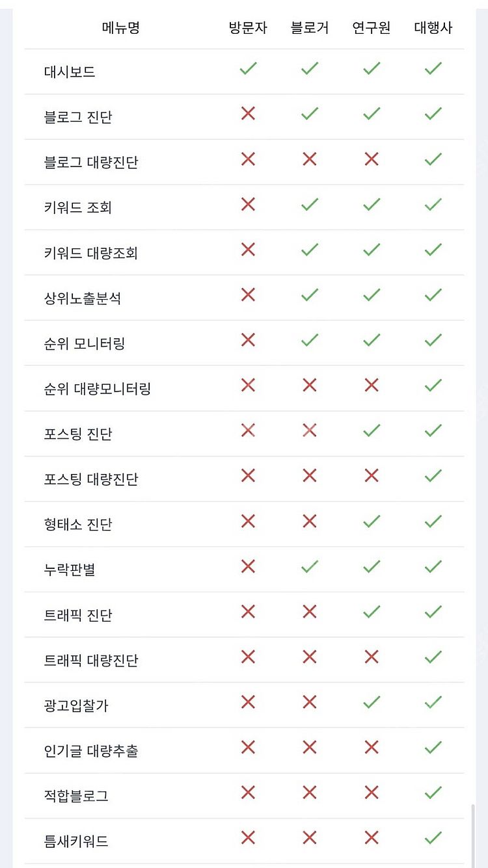Click red X for 블로그 대량진단 under 연구원
This screenshot has width=488, height=868.
coord(372,159)
